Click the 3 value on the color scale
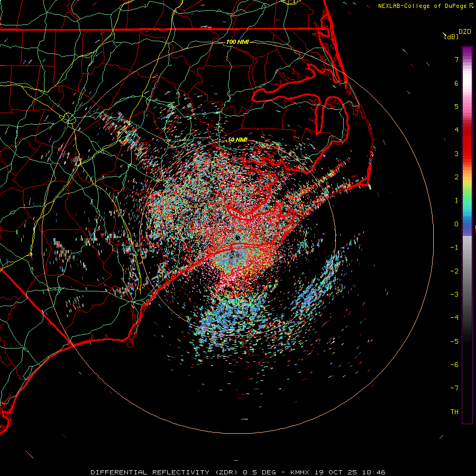 (x=456, y=153)
